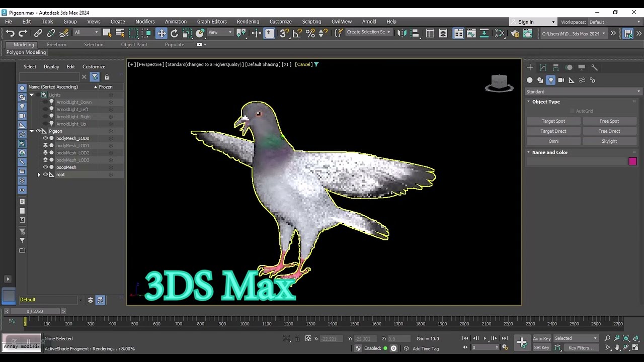Create a Skylight

pyautogui.click(x=609, y=141)
